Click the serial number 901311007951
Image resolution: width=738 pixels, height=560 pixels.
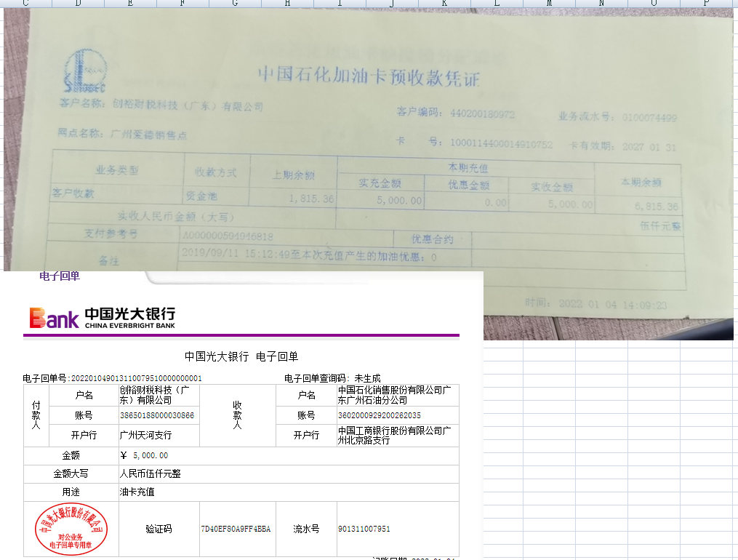364,529
